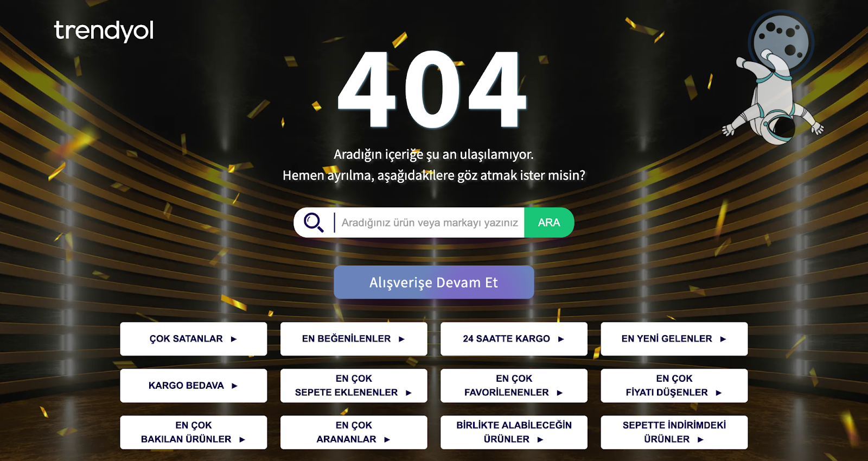Click the green ARA search button
This screenshot has width=868, height=461.
click(549, 223)
